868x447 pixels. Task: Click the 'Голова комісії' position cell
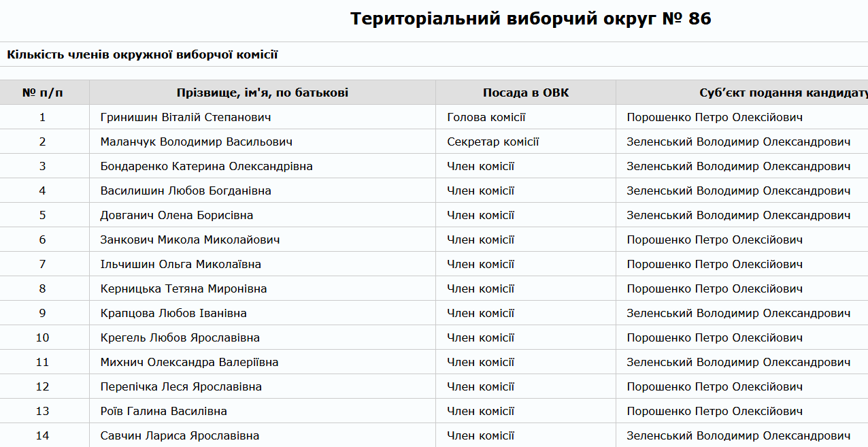(486, 118)
